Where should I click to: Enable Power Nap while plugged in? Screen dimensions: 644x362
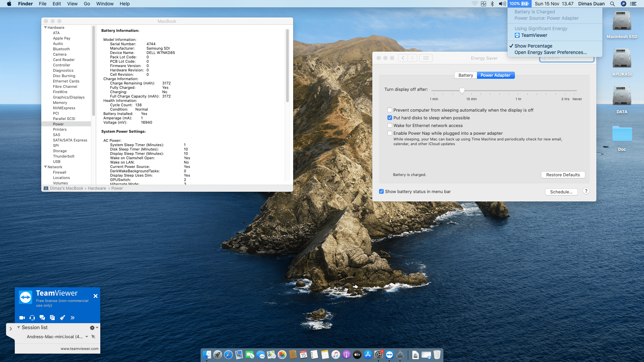[390, 133]
